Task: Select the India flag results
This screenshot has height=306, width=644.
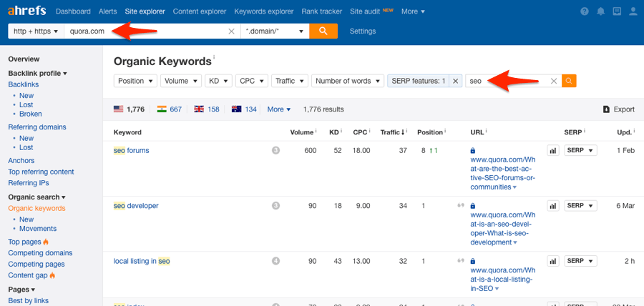Action: tap(169, 109)
